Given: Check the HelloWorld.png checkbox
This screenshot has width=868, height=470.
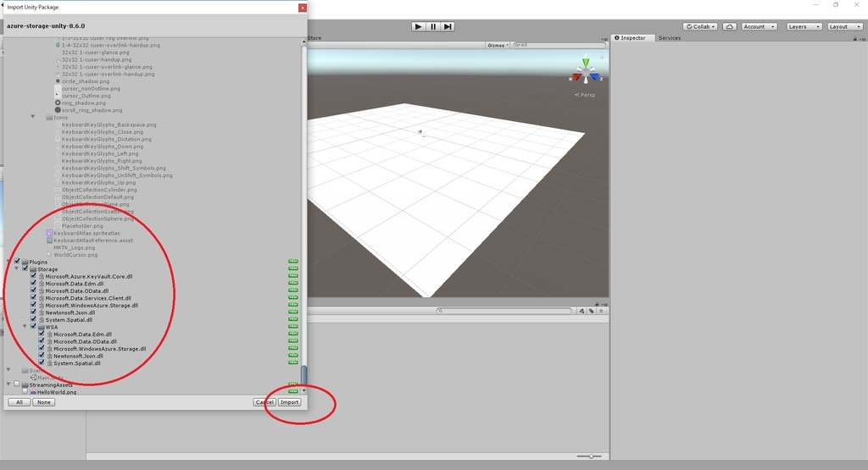Looking at the screenshot, I should click(x=25, y=391).
